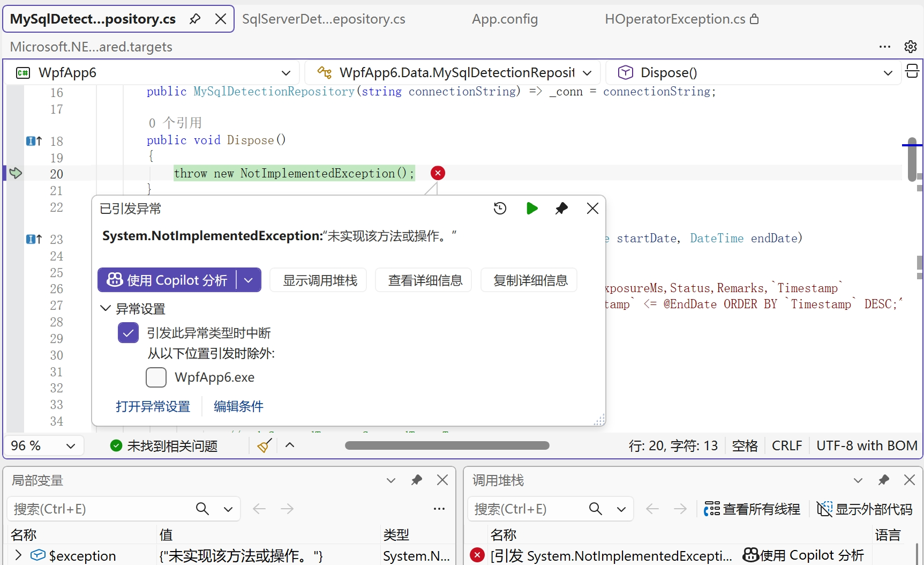Open 调用堆栈 panel options dropdown
The image size is (924, 565).
click(858, 481)
